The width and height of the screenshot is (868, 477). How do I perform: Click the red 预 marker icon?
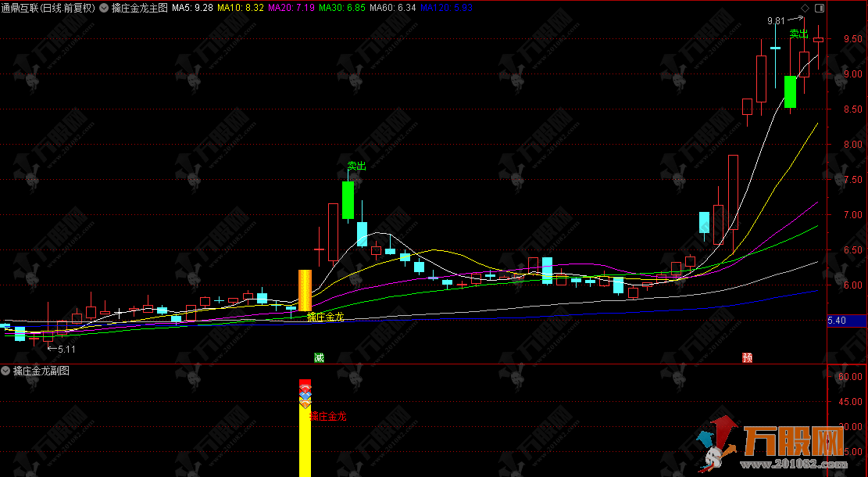pyautogui.click(x=747, y=357)
